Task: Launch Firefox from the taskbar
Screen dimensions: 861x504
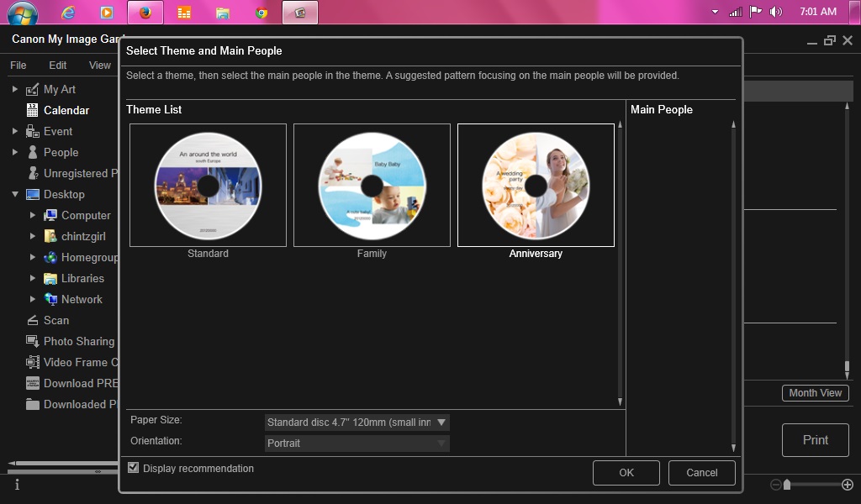Action: click(145, 13)
